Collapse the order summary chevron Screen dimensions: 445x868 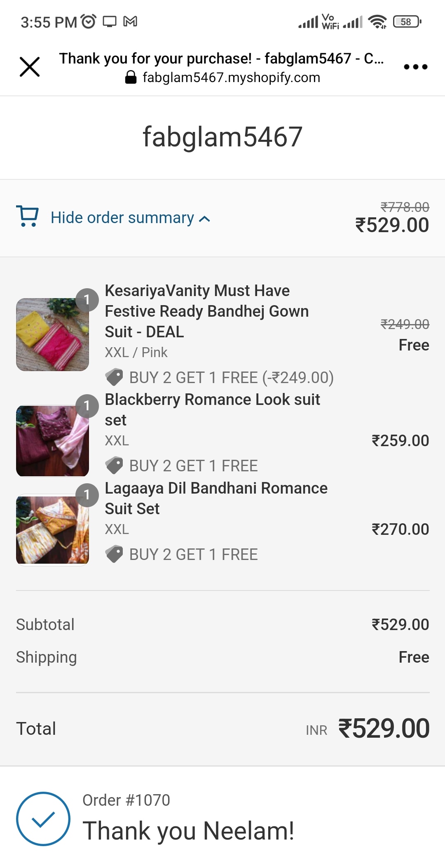point(204,219)
